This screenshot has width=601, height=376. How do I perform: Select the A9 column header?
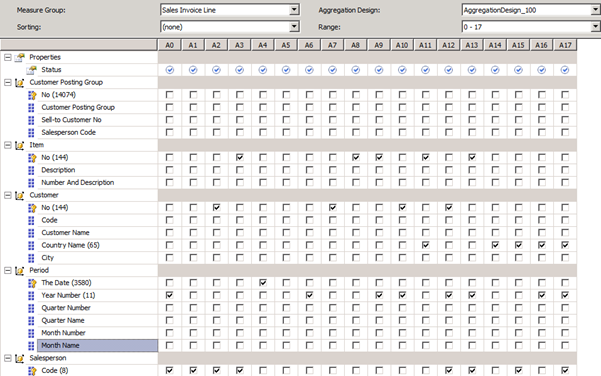click(x=379, y=45)
